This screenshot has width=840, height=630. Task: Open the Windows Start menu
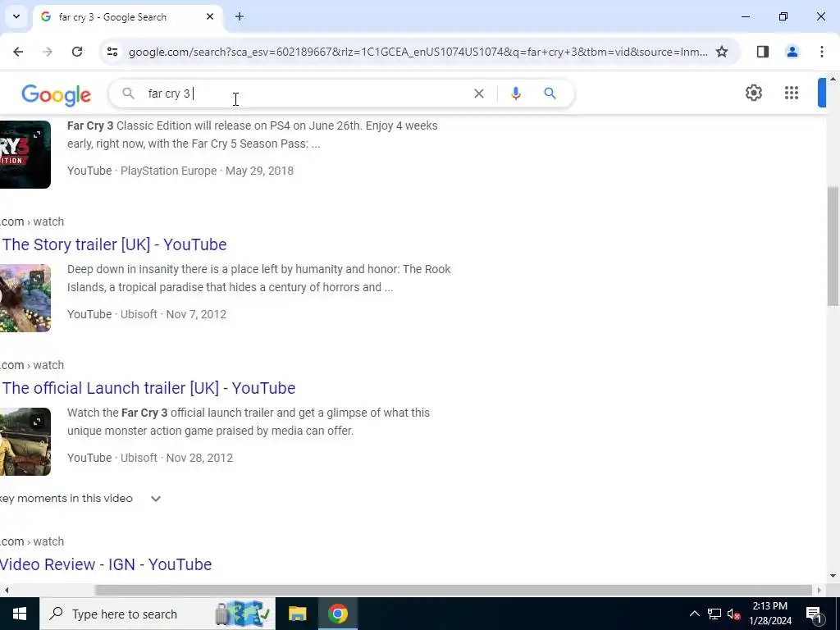click(20, 614)
